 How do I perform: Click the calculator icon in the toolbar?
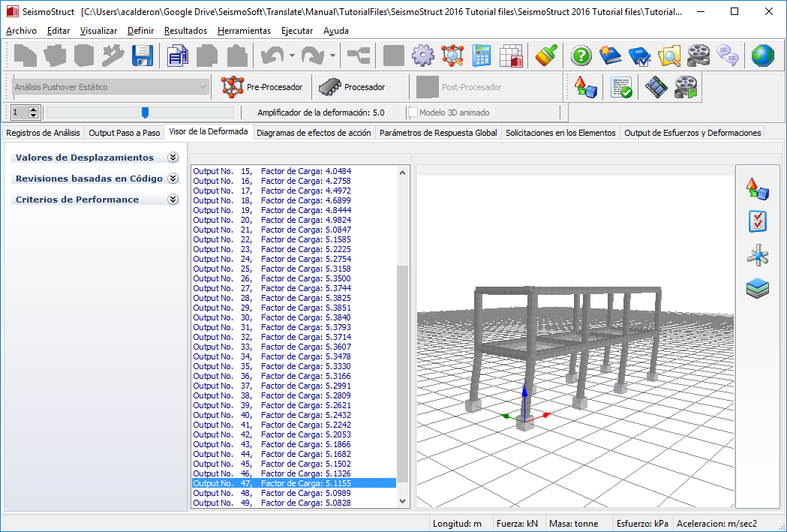point(482,56)
